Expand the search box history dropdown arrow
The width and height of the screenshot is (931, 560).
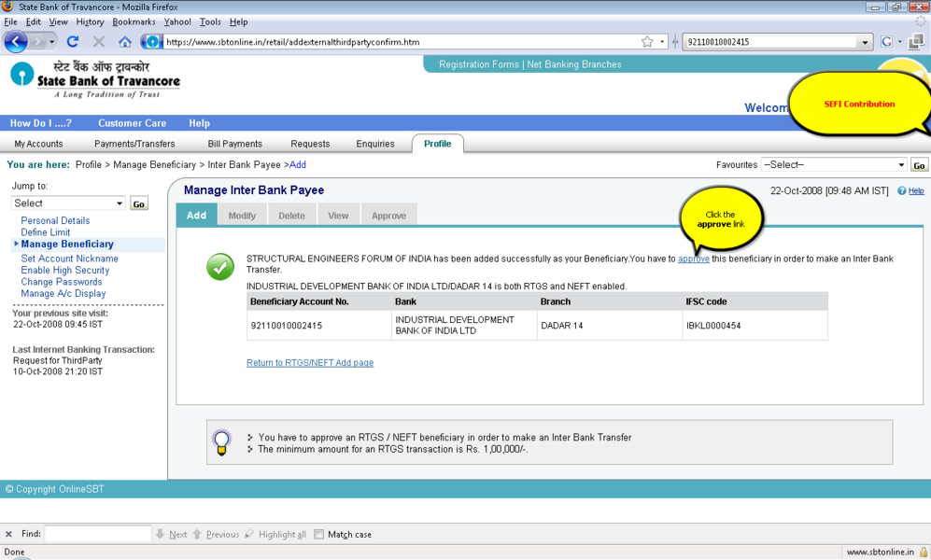[x=865, y=42]
